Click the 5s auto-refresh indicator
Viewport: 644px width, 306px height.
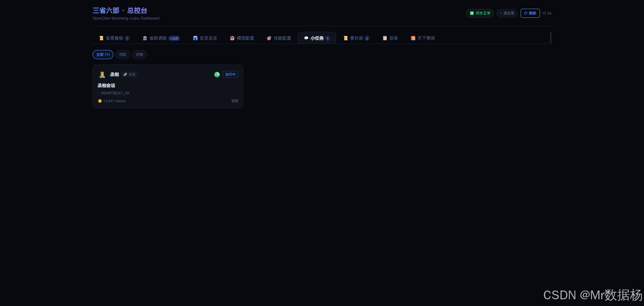tap(547, 13)
